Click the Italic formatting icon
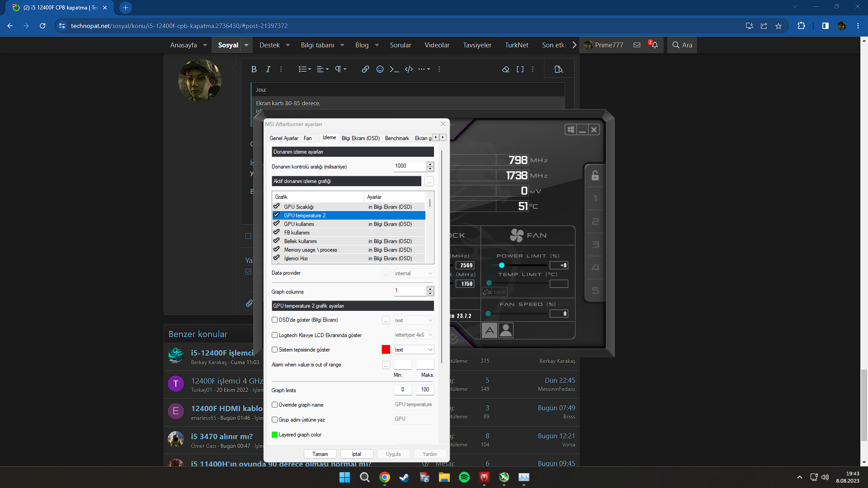 [x=268, y=69]
